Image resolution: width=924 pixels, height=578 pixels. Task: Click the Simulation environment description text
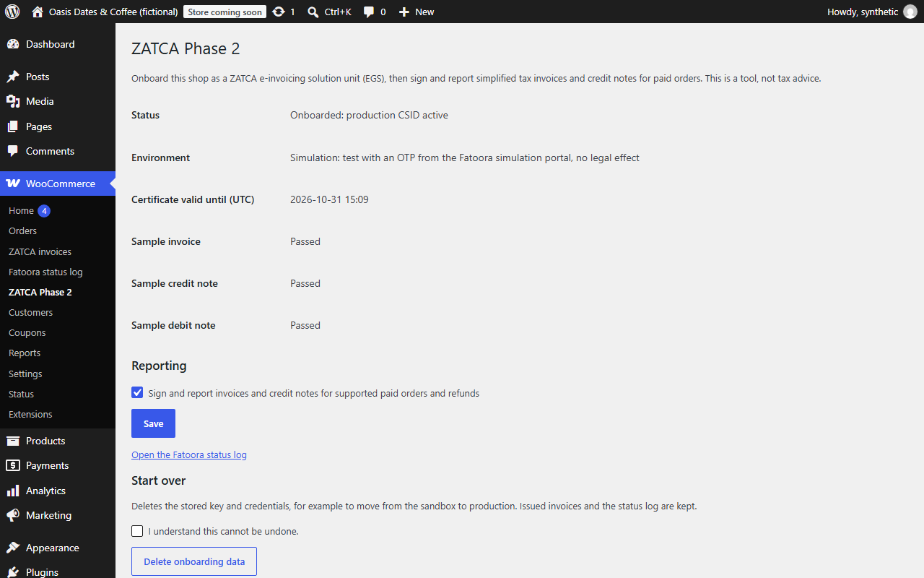465,158
